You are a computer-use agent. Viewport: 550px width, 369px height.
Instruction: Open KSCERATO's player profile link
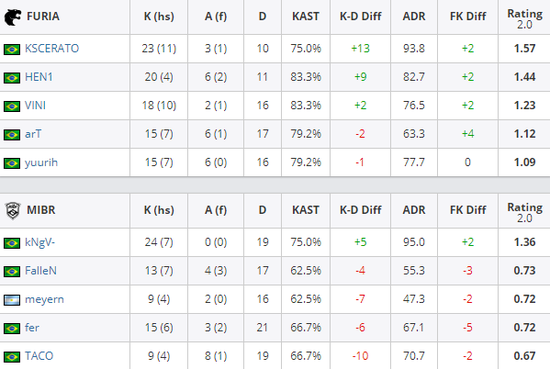[x=52, y=48]
